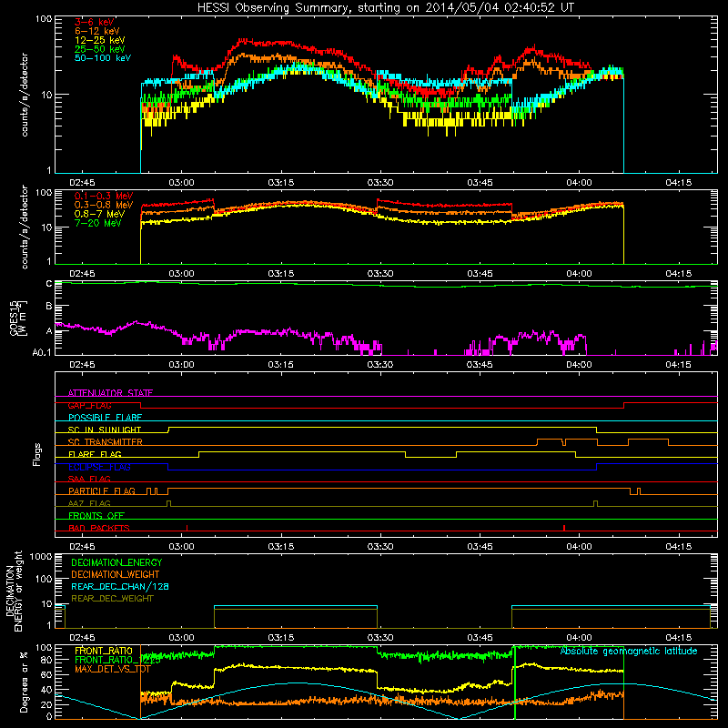This screenshot has height=728, width=728.
Task: Select the 6-12 keV legend label
Action: [97, 31]
